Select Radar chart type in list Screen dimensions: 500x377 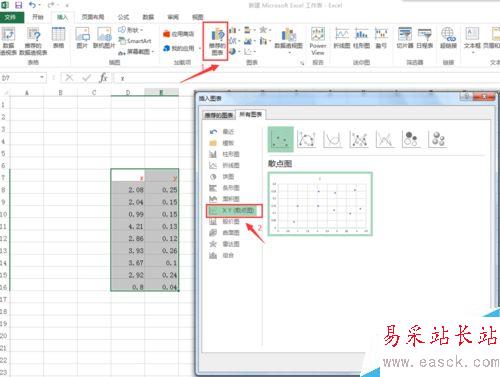[x=224, y=244]
